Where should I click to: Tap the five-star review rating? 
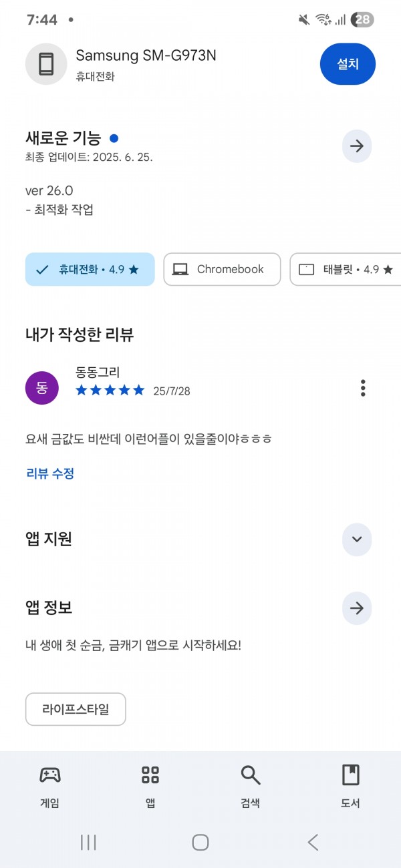[x=110, y=390]
